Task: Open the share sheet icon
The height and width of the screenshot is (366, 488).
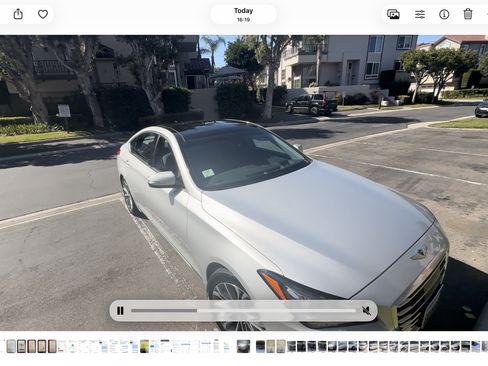Action: [x=18, y=14]
